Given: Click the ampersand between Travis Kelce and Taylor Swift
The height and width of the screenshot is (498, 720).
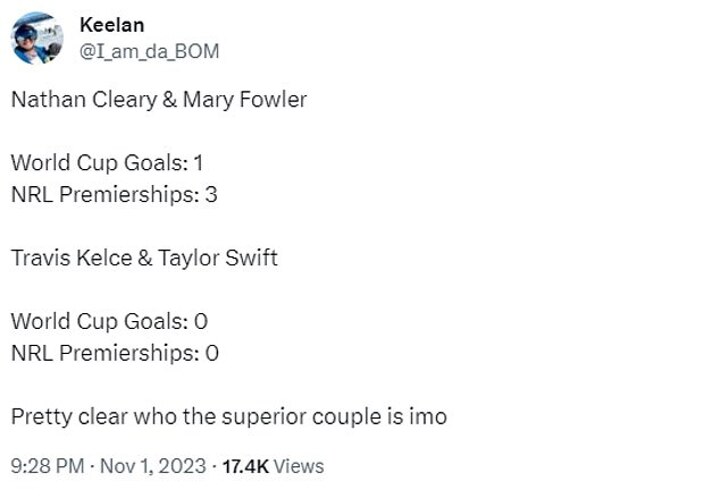Looking at the screenshot, I should (x=144, y=258).
